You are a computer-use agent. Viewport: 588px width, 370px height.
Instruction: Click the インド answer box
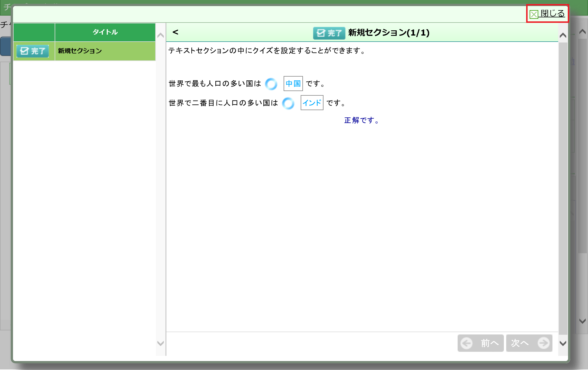312,103
